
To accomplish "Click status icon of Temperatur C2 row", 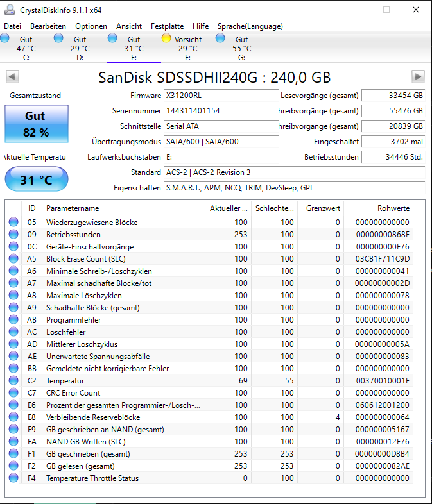I will coord(13,381).
